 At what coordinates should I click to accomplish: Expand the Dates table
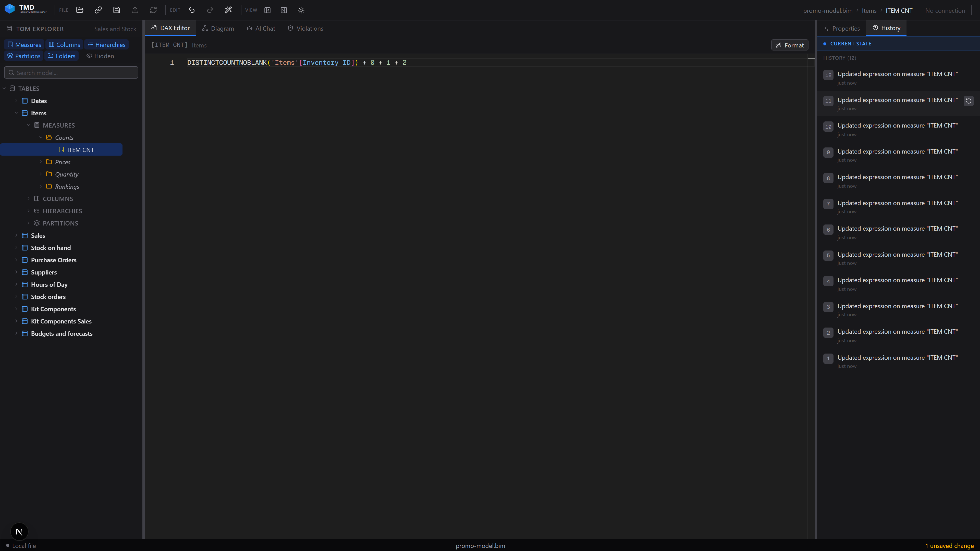click(x=16, y=101)
